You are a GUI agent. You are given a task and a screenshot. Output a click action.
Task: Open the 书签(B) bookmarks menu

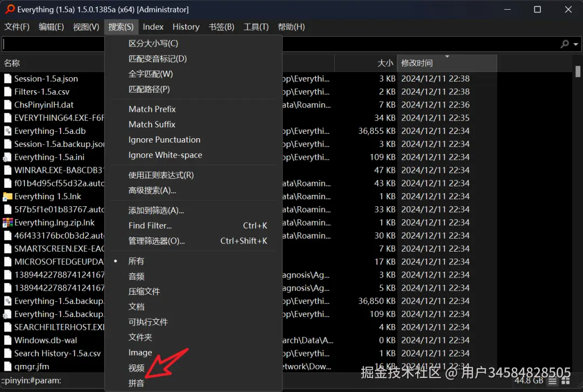(221, 27)
